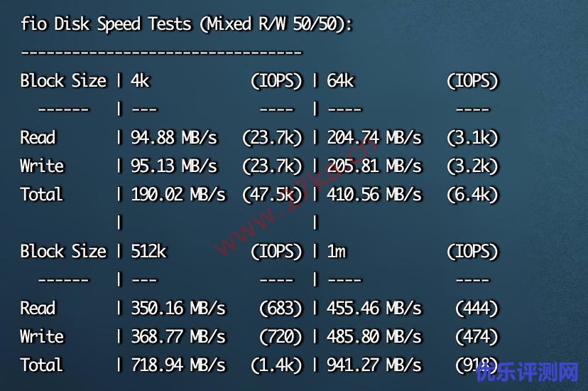Click the 94.88 MB/s read speed

click(174, 138)
